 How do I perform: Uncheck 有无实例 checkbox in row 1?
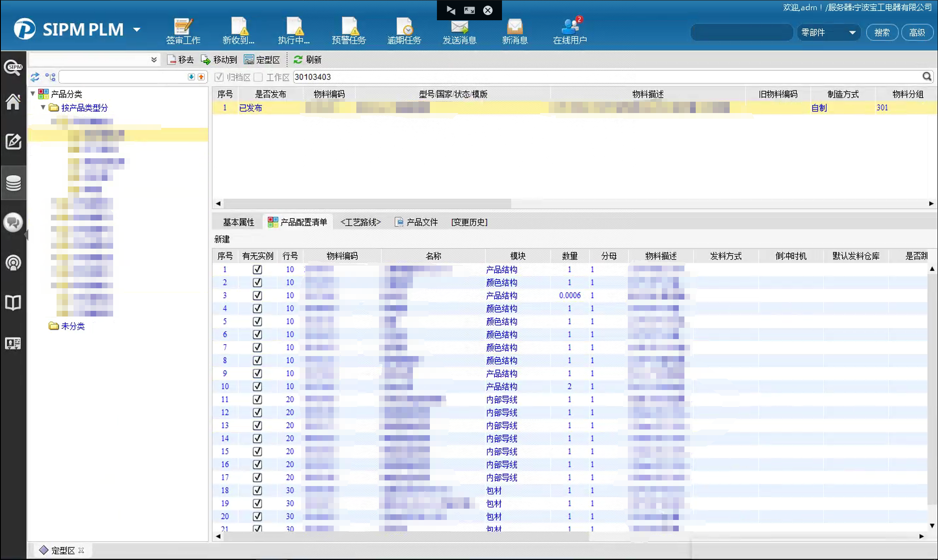coord(257,269)
